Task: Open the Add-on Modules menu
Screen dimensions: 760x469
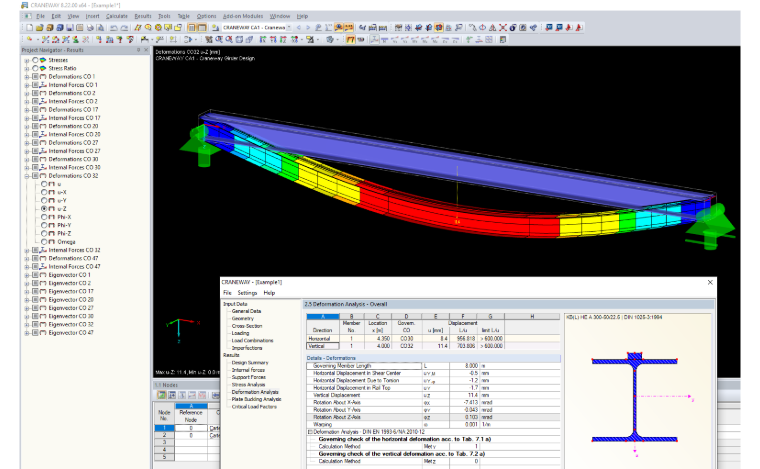Action: pyautogui.click(x=243, y=16)
